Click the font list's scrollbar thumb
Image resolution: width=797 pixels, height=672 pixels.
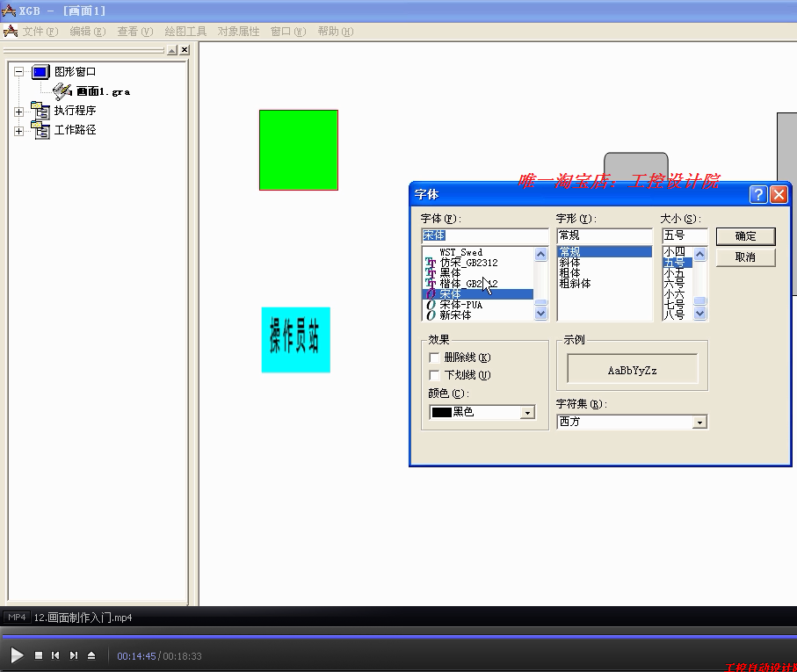[x=540, y=302]
